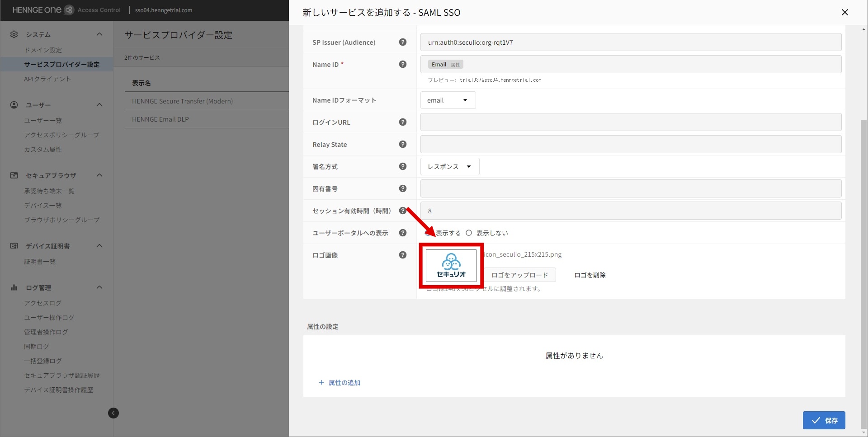
Task: Collapse the ユーザー section
Action: (x=99, y=105)
